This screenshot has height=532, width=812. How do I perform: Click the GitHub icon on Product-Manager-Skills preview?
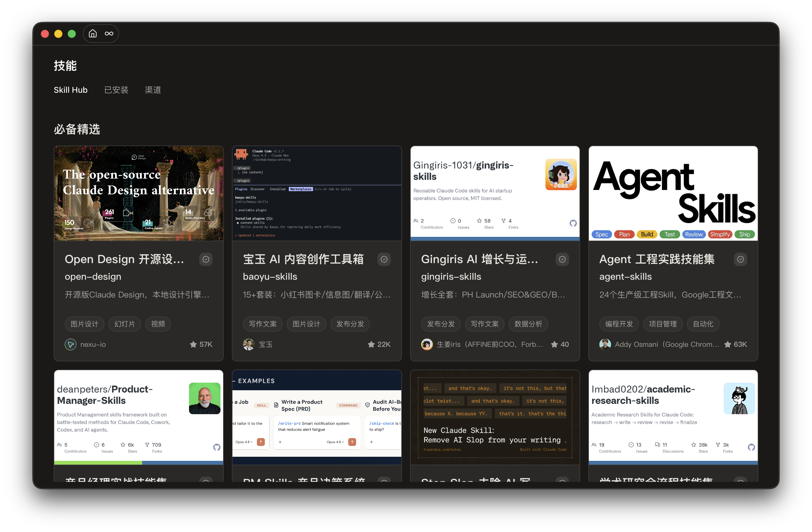coord(217,447)
